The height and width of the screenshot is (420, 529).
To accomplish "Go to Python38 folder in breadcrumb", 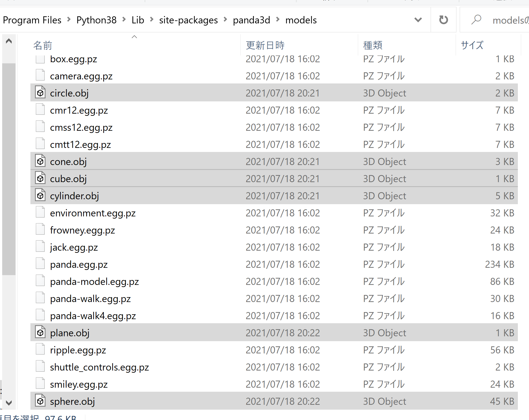I will [x=96, y=20].
